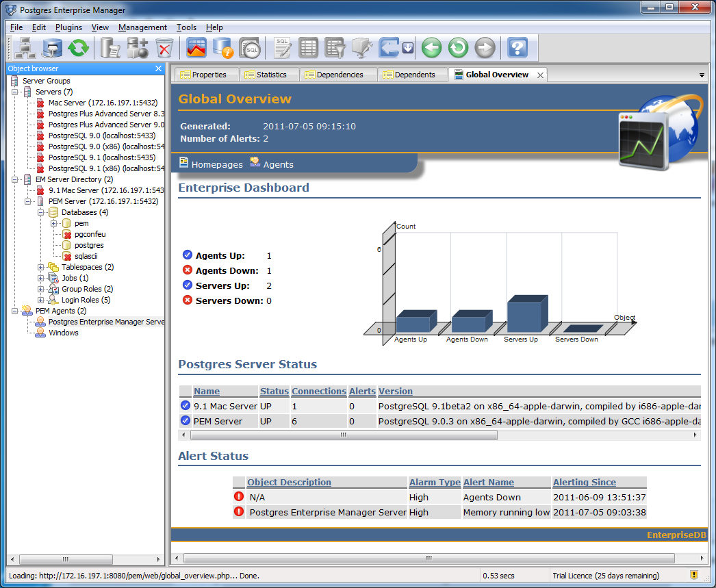
Task: Click the Postgres Server Status table scrollbar
Action: click(344, 435)
